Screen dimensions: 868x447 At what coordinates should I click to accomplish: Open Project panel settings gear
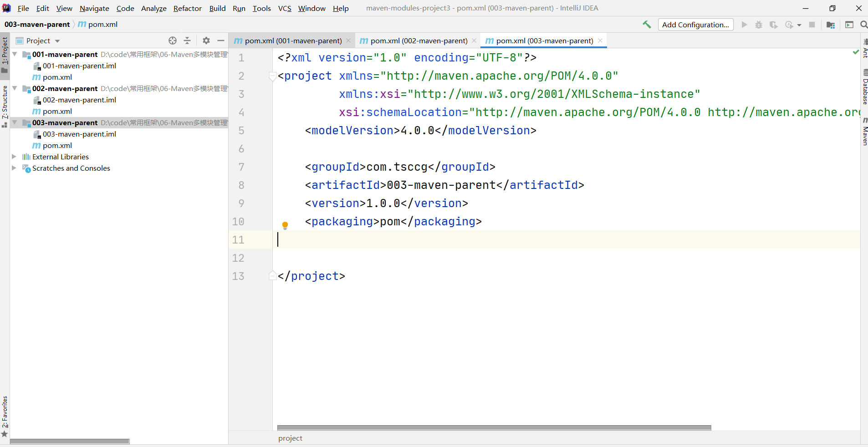tap(206, 41)
